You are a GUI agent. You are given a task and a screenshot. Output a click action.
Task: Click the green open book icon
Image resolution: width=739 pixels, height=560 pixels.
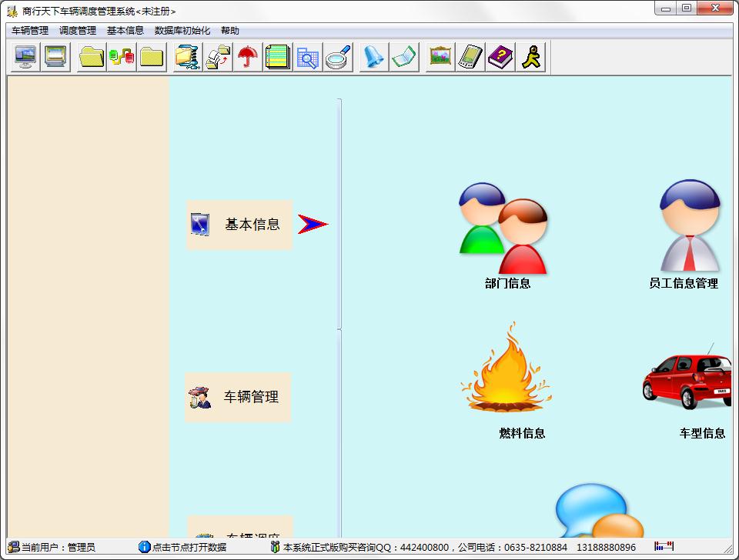[x=404, y=57]
